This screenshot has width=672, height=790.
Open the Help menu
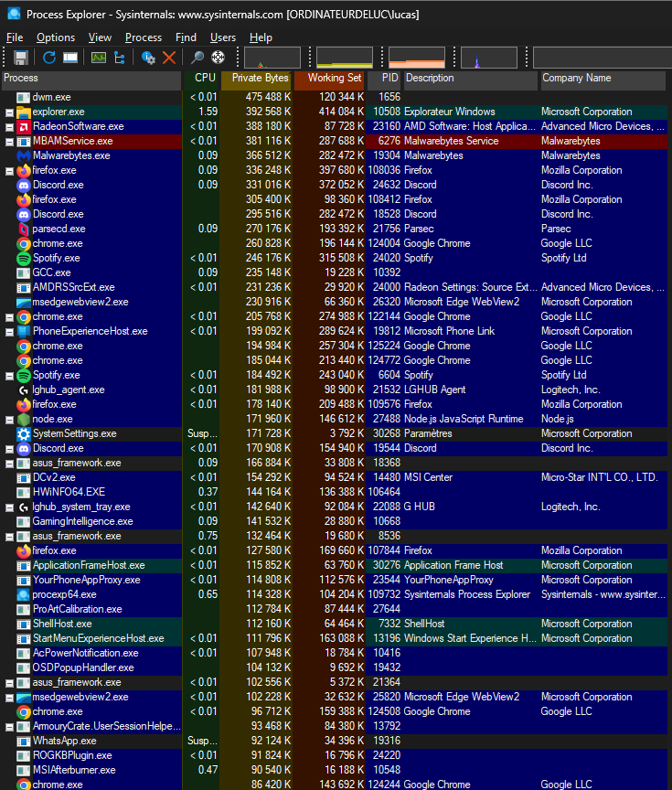[x=261, y=37]
